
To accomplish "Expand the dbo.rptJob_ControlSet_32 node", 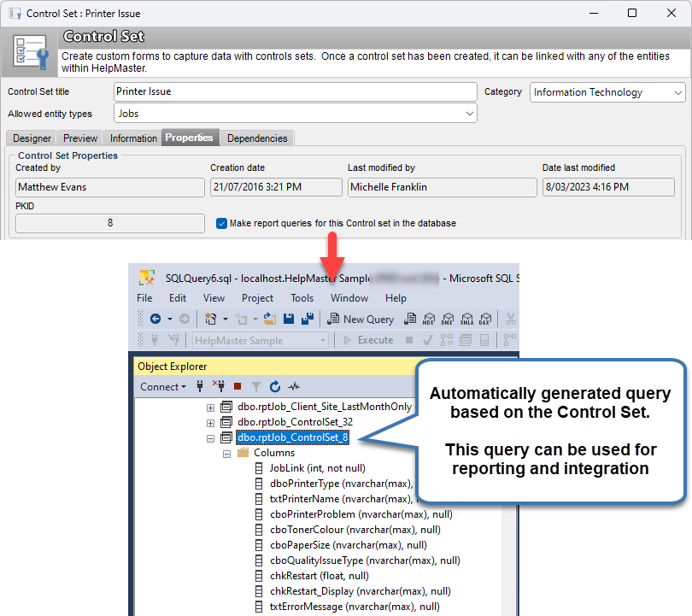I will click(x=210, y=423).
